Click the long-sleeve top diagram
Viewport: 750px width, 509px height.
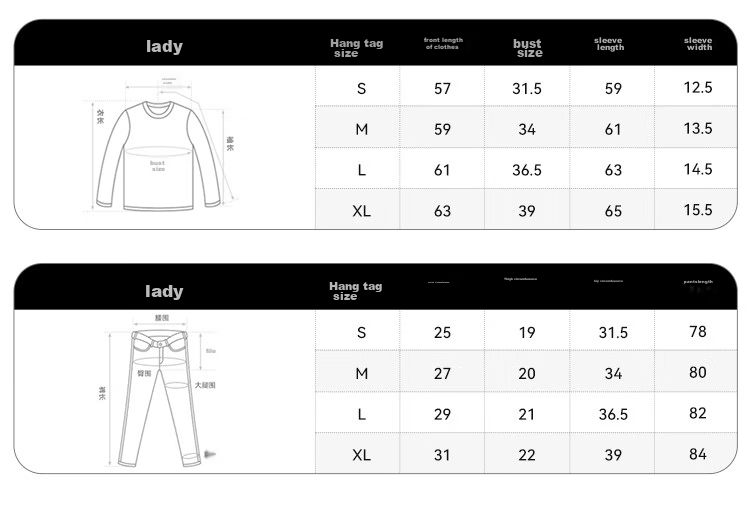163,145
